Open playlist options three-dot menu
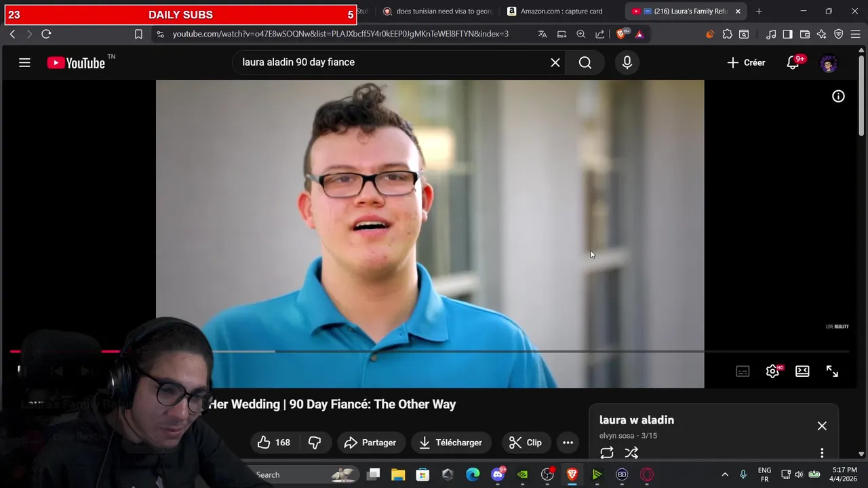Viewport: 868px width, 488px height. click(822, 453)
